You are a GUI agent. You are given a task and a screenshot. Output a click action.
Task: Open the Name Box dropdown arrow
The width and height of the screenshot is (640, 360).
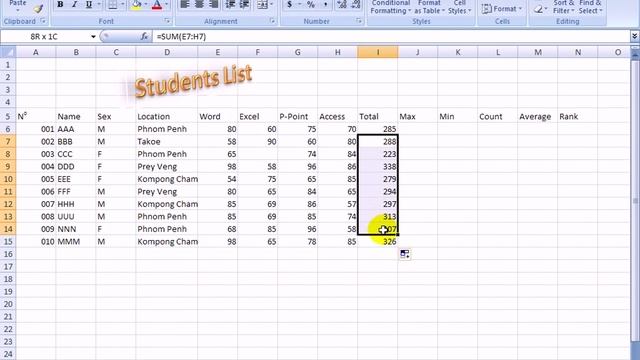93,37
